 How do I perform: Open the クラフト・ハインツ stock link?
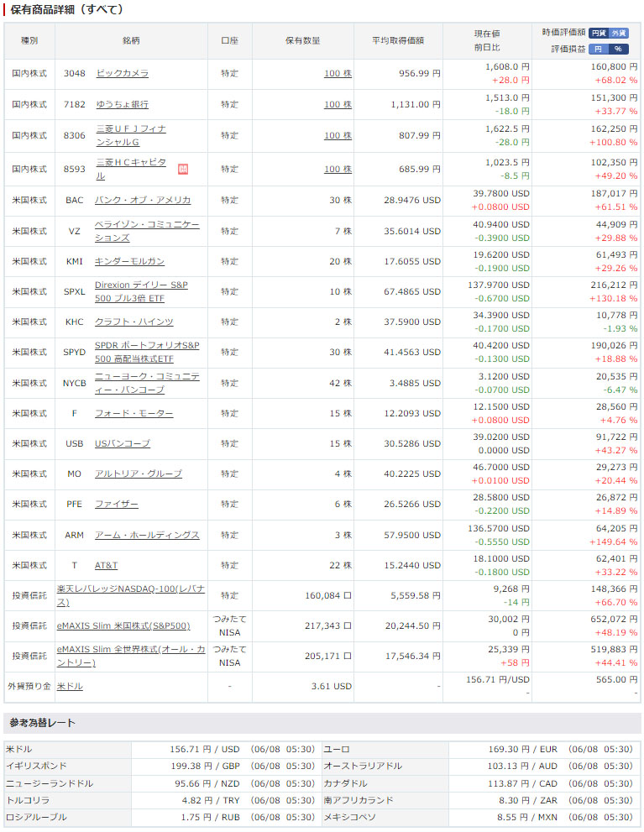pos(134,322)
